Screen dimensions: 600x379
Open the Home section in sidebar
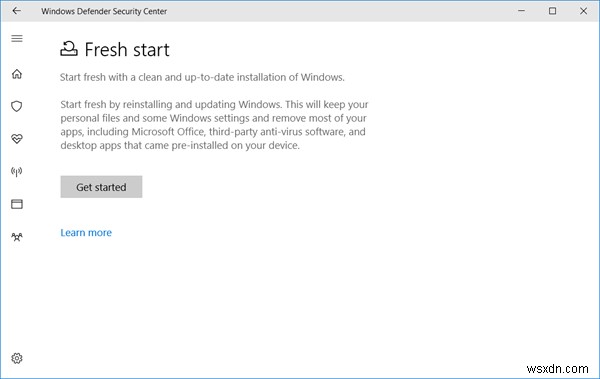[17, 74]
